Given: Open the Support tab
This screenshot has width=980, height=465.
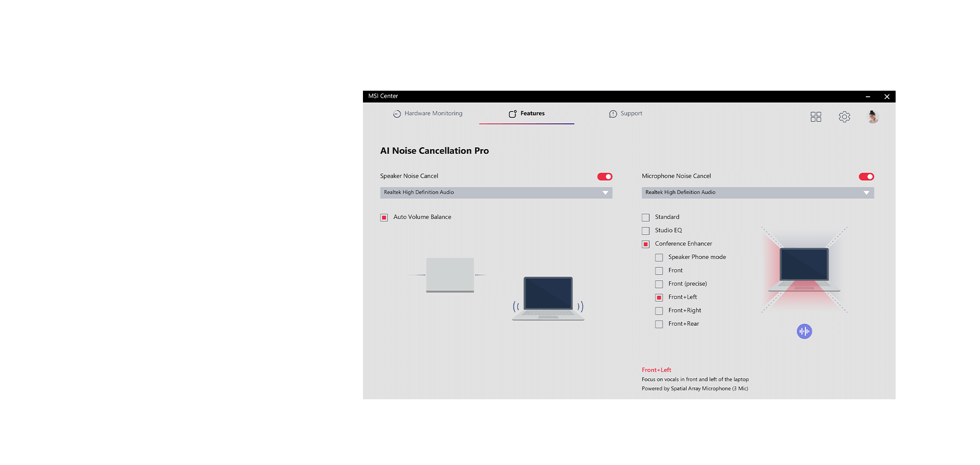Looking at the screenshot, I should (x=626, y=114).
